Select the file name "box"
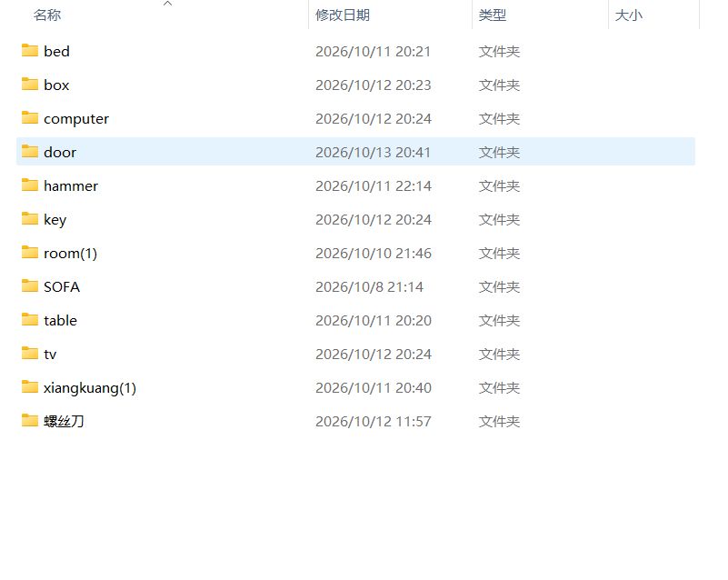Viewport: 728px width, 580px height. (56, 85)
